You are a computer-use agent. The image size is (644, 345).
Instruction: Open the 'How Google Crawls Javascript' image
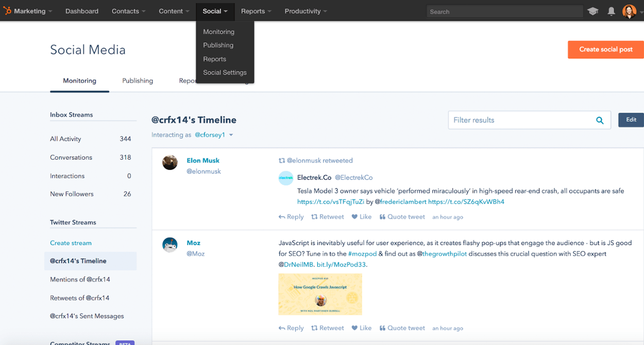point(320,294)
